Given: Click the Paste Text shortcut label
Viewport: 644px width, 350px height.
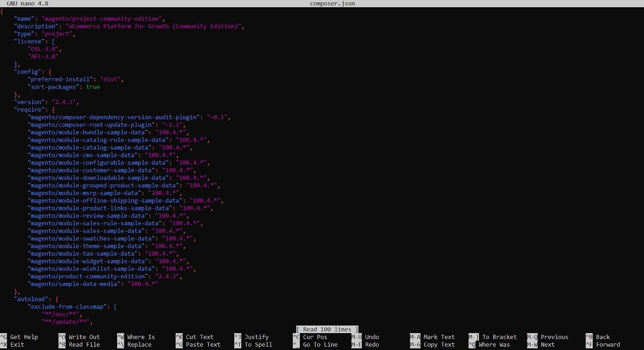Looking at the screenshot, I should tap(203, 345).
